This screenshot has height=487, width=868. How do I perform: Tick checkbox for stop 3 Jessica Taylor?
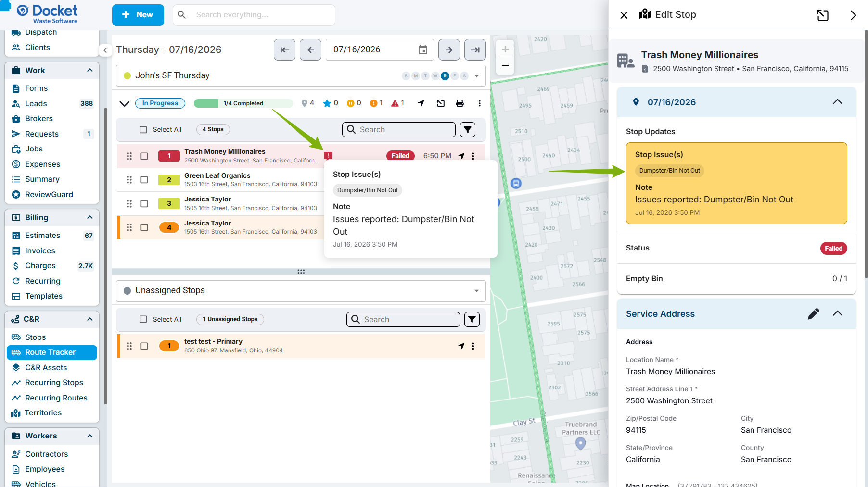coord(144,204)
